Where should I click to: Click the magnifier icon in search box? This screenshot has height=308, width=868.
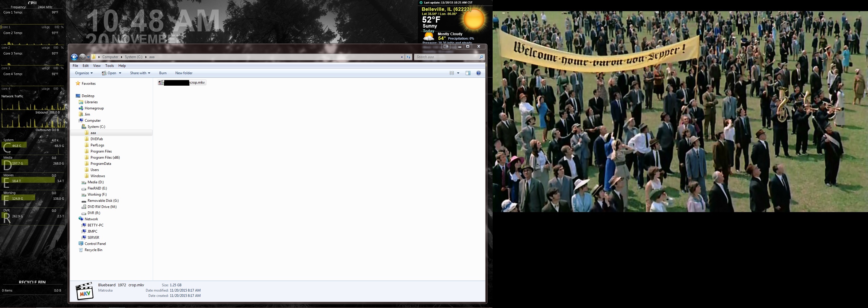[481, 57]
